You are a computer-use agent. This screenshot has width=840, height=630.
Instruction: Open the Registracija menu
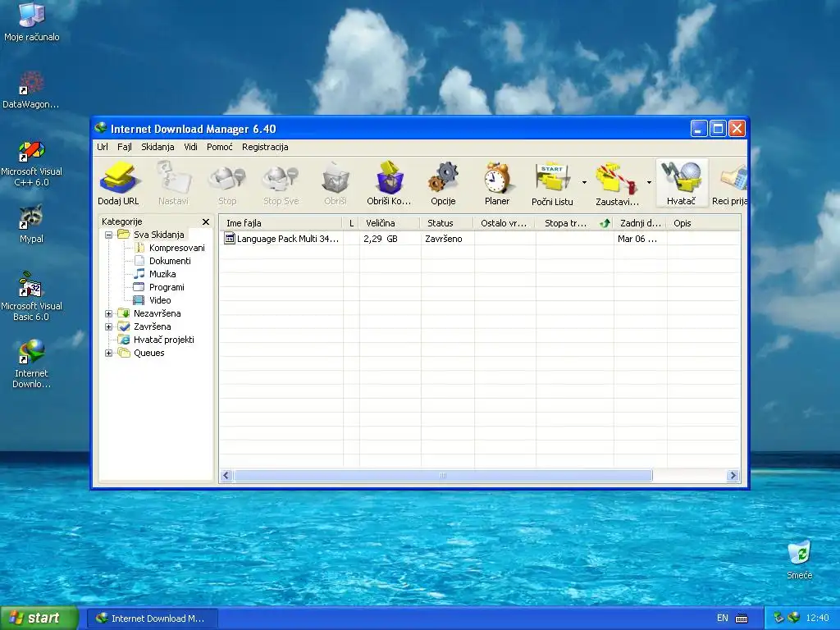[265, 147]
